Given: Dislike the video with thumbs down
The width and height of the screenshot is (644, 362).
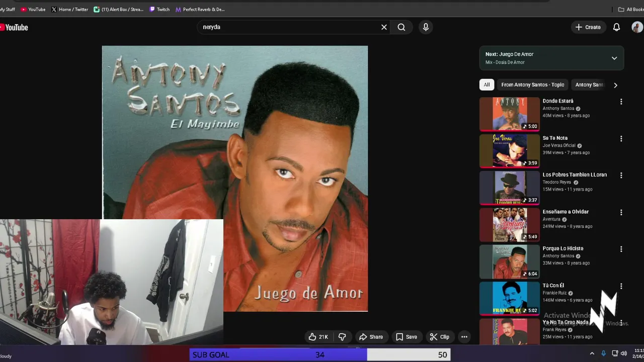Looking at the screenshot, I should pos(342,337).
